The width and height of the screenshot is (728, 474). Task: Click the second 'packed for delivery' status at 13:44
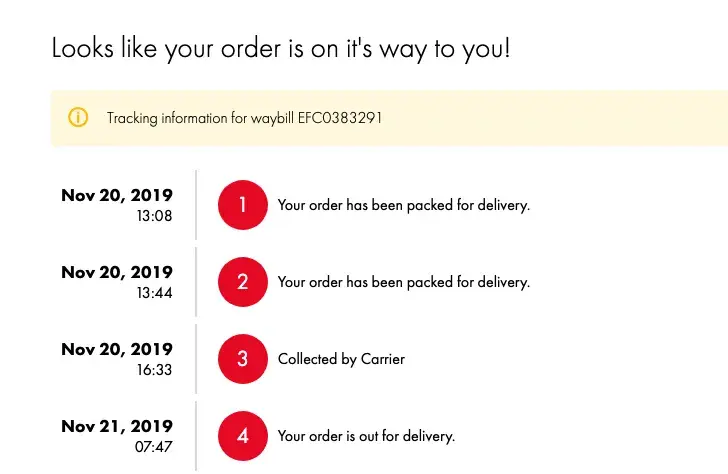click(x=403, y=282)
